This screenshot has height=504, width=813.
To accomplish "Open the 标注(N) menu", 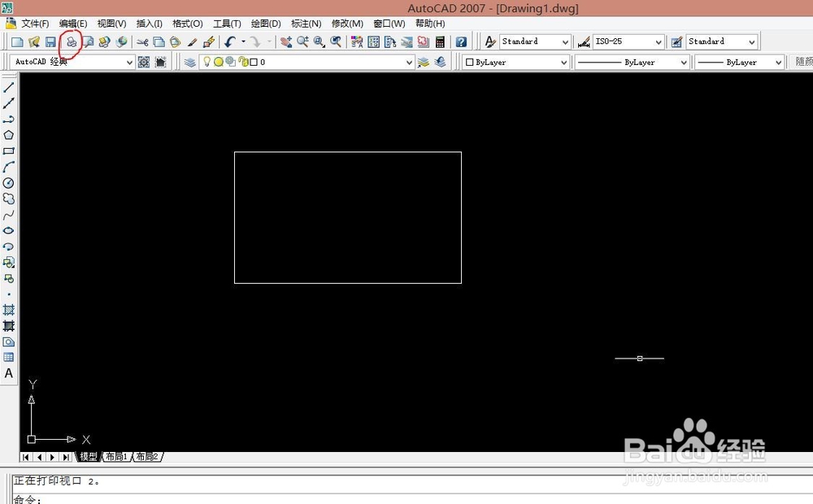I will point(306,24).
